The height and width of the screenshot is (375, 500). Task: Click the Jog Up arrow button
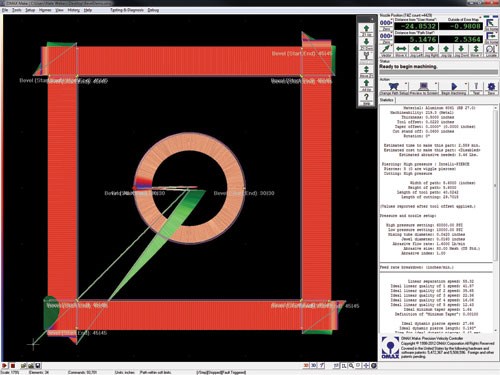446,51
